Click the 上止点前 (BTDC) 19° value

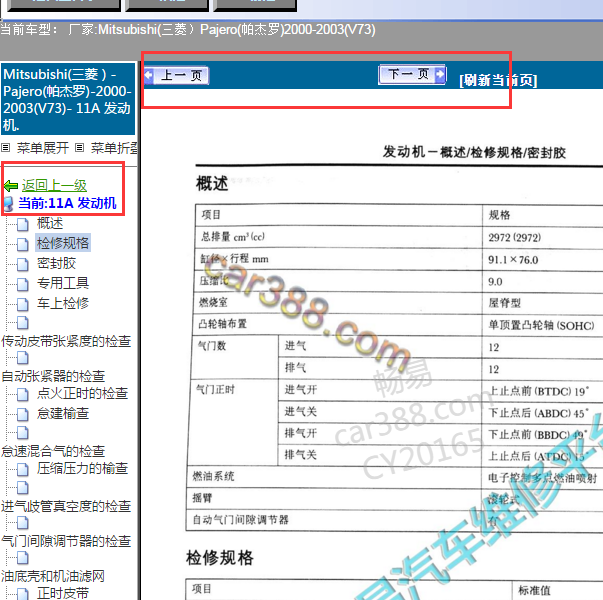coord(539,391)
